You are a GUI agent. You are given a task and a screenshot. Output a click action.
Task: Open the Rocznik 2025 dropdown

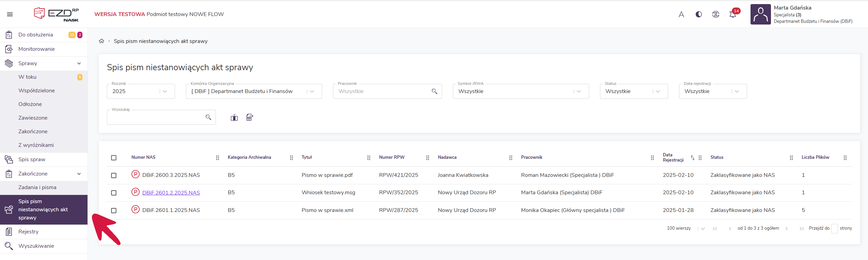(x=141, y=91)
